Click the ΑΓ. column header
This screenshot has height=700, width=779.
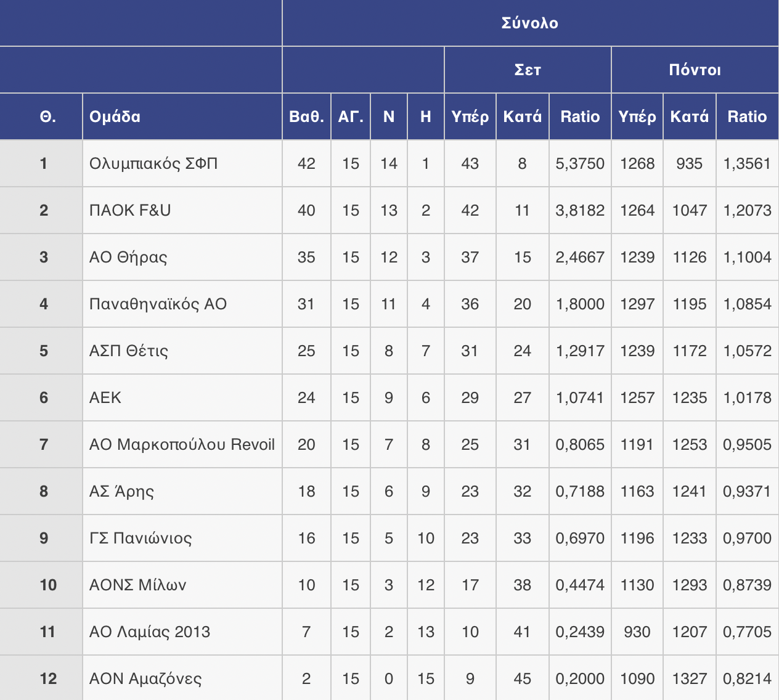pyautogui.click(x=351, y=116)
